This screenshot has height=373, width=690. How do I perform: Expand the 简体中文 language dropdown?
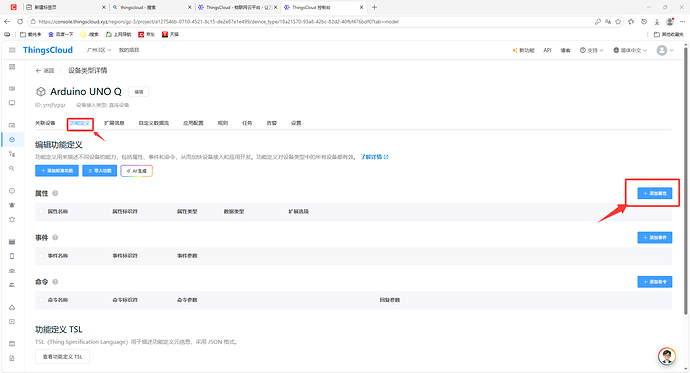630,50
